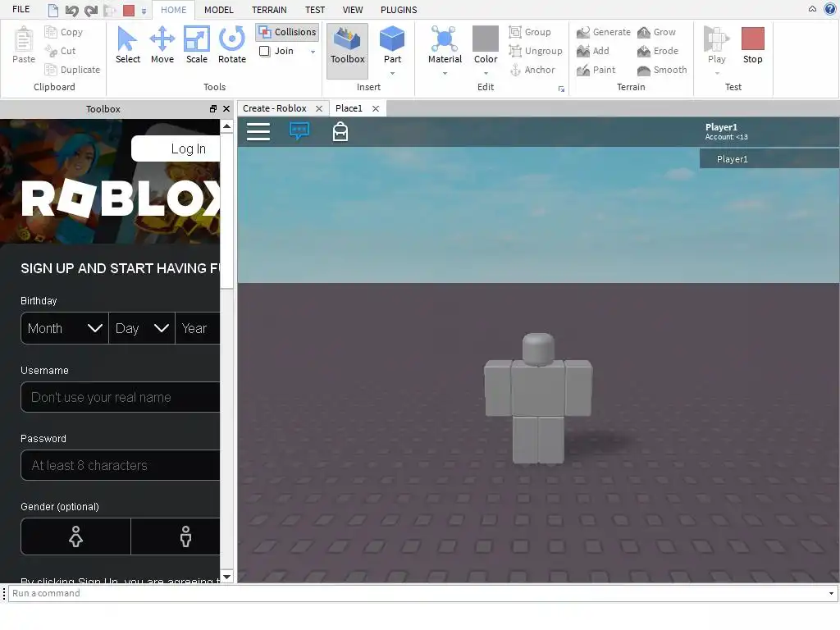Click the Log In button
This screenshot has width=840, height=630.
point(177,148)
